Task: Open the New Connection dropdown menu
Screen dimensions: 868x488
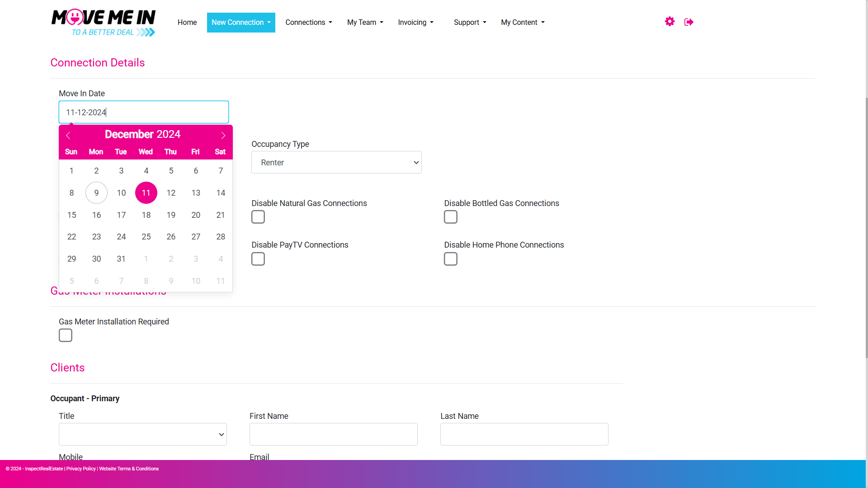Action: click(241, 23)
